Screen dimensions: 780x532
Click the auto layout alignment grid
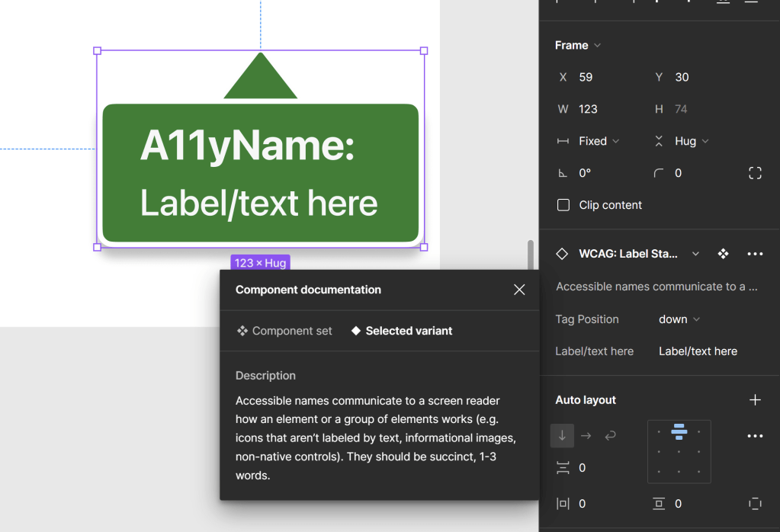pyautogui.click(x=679, y=451)
